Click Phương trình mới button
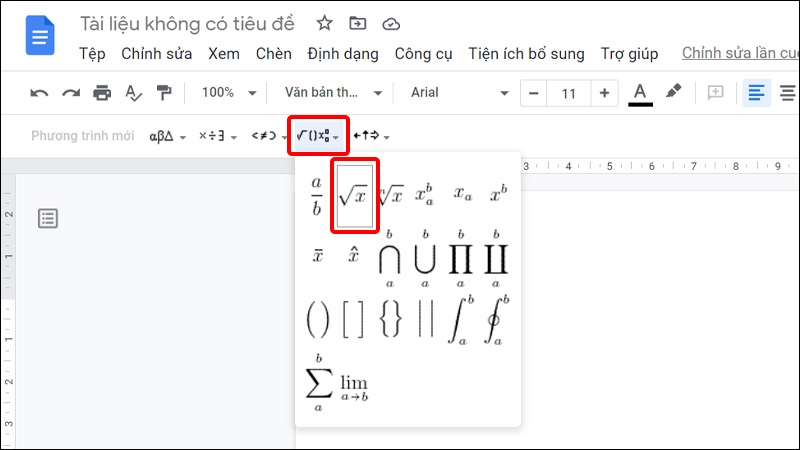Viewport: 800px width, 450px height. click(83, 136)
